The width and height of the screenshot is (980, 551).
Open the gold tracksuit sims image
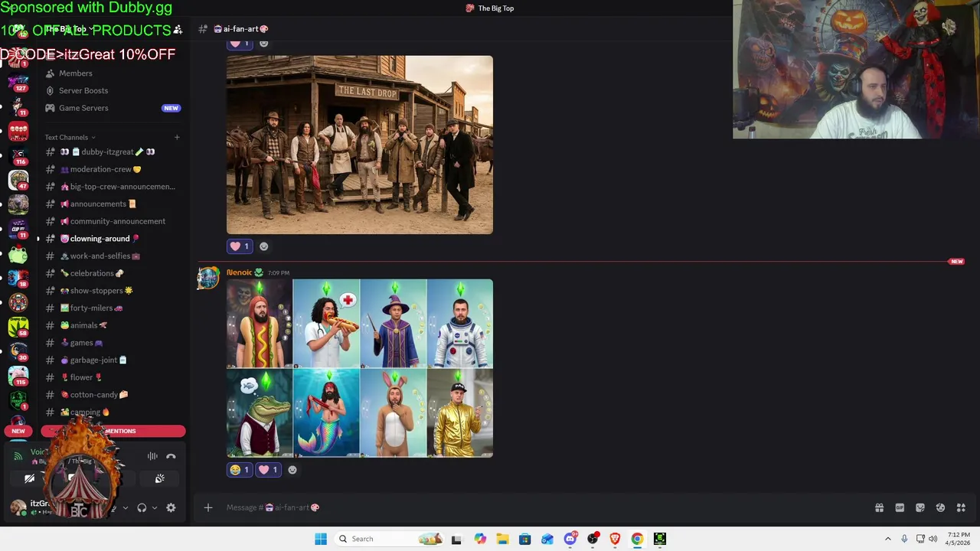[x=460, y=413]
